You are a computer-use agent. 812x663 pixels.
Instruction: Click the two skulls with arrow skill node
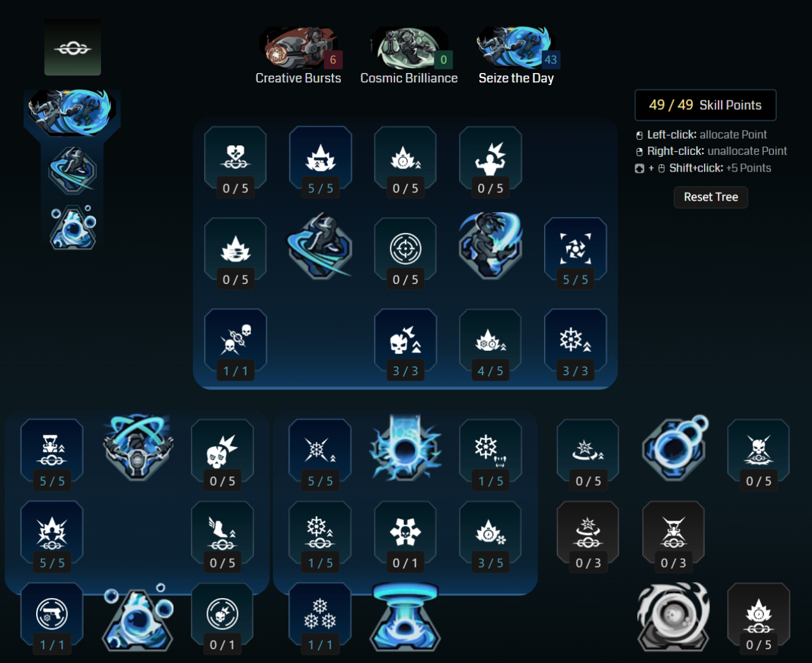click(x=235, y=345)
